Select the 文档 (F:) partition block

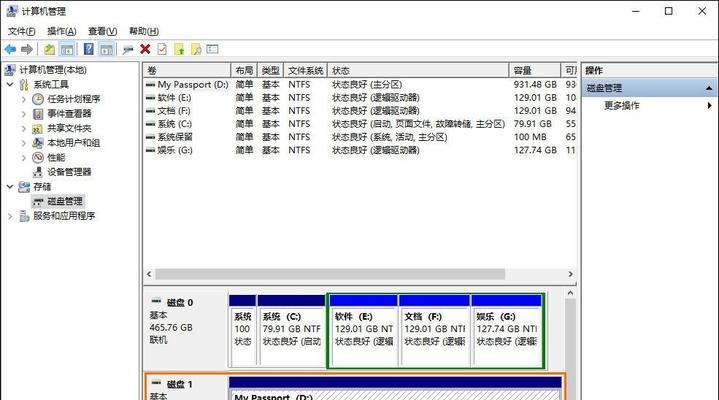(x=435, y=332)
